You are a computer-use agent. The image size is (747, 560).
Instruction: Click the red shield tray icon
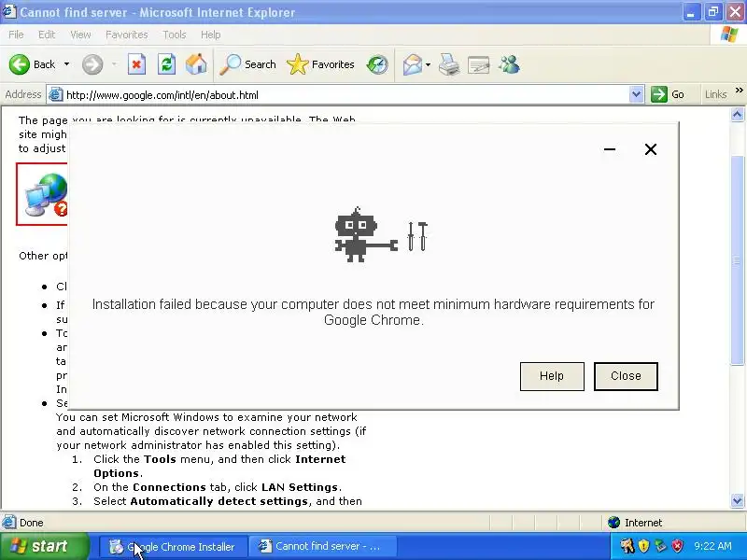click(x=677, y=546)
